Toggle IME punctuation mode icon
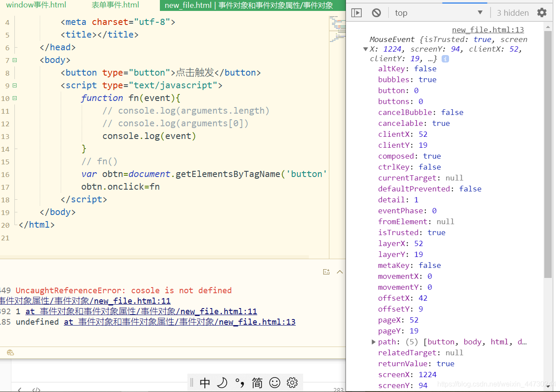This screenshot has width=560, height=392. [240, 383]
